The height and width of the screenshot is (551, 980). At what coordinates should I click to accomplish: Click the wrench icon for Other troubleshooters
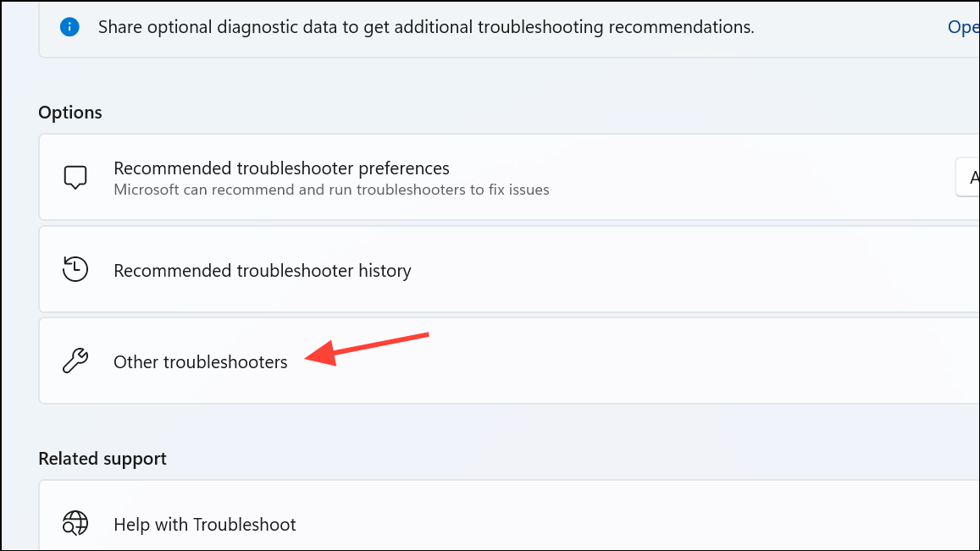click(x=75, y=361)
